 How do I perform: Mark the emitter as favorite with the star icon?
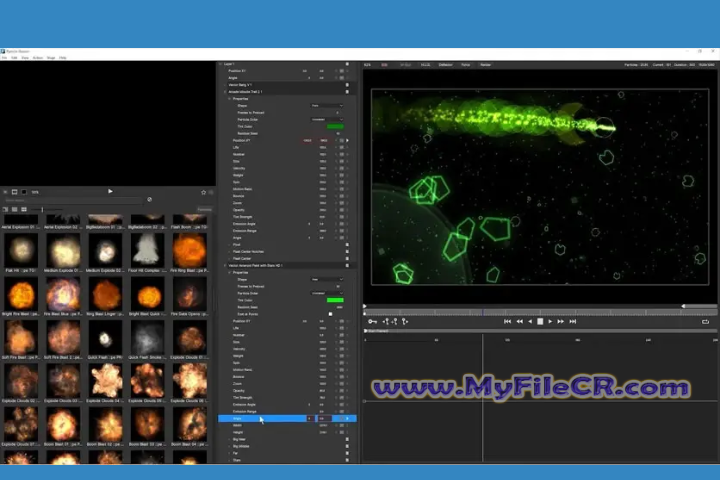point(203,192)
